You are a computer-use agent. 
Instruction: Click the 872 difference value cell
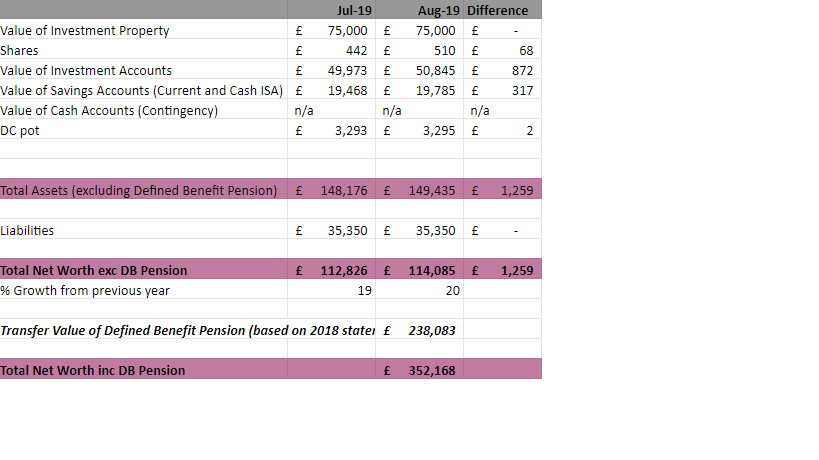tap(521, 70)
